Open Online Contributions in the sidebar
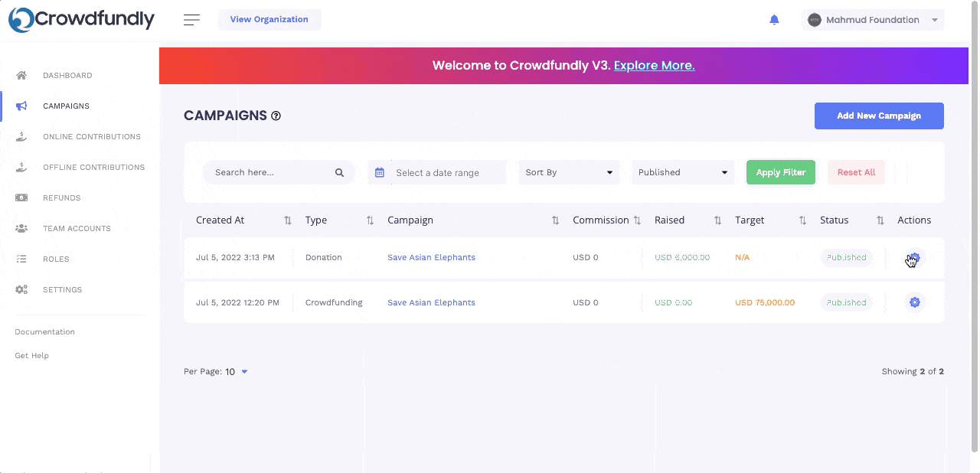 (92, 136)
